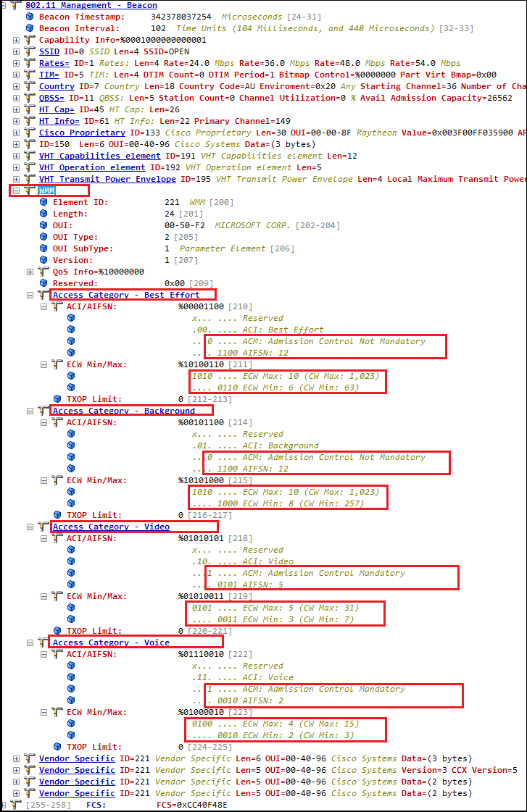Expand the VHT Operation element node
The image size is (527, 812).
point(17,167)
